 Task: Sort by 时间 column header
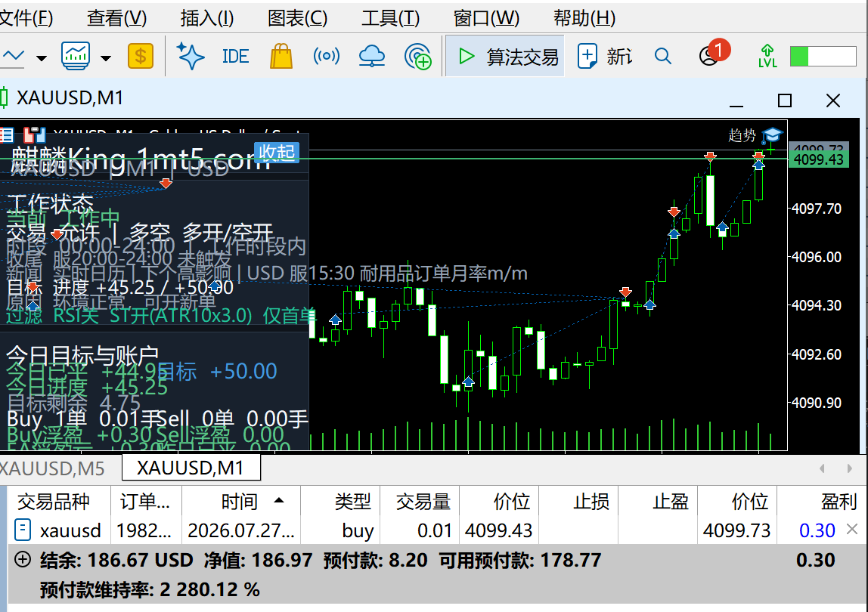click(240, 502)
